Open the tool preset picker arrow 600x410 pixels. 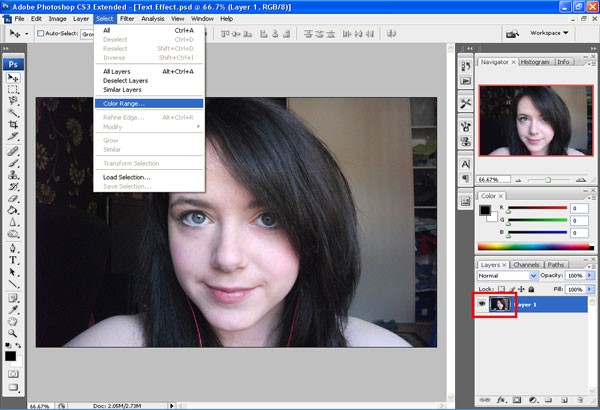tap(26, 34)
